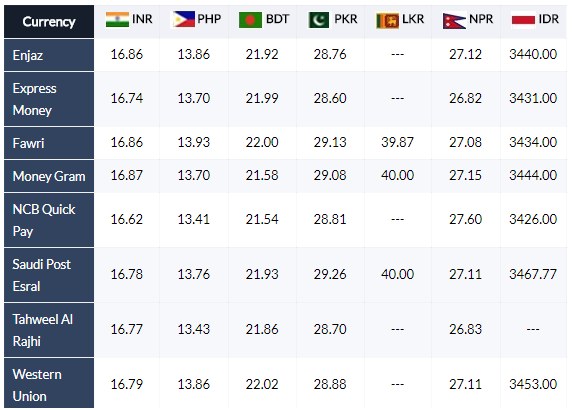Click the Fawri LKR rate 39.87

pos(397,142)
